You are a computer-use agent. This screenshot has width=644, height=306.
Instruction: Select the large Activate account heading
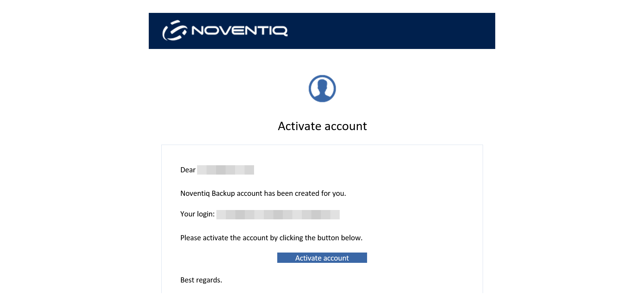coord(322,126)
